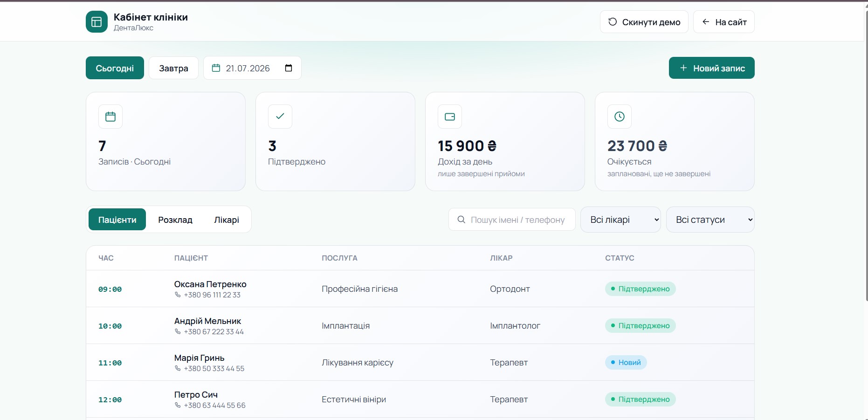Click the checkmark icon in Підтверджено card

(280, 117)
